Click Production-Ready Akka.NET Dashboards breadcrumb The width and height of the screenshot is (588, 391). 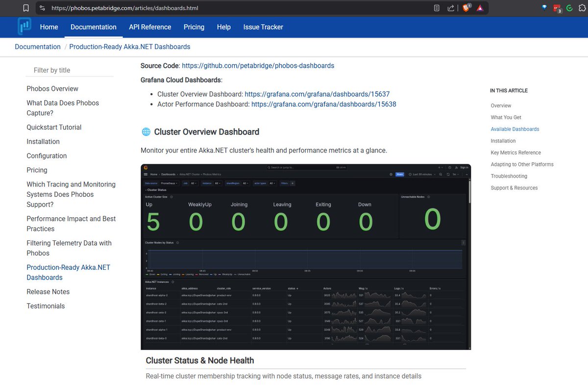point(130,47)
